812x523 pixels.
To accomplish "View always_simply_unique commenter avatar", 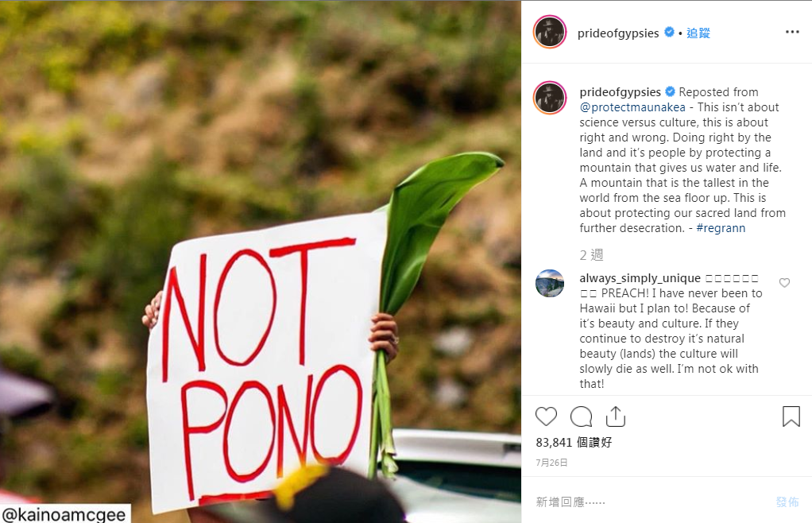I will tap(550, 283).
